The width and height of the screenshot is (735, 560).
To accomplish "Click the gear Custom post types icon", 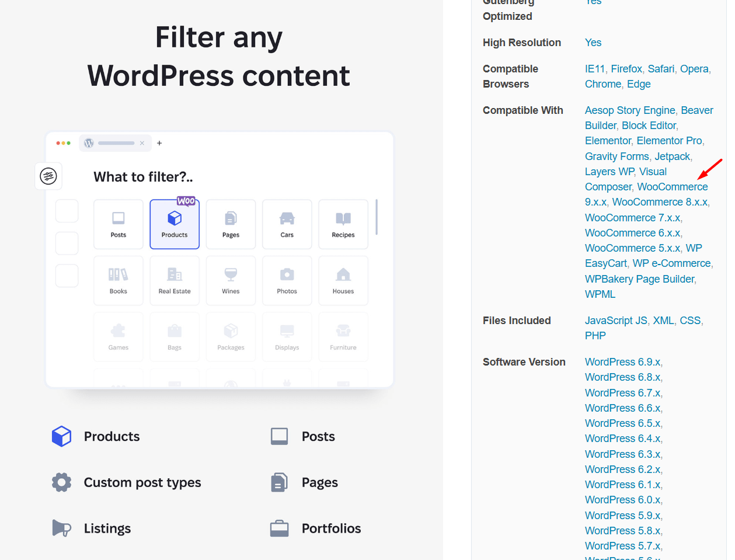I will (x=61, y=482).
